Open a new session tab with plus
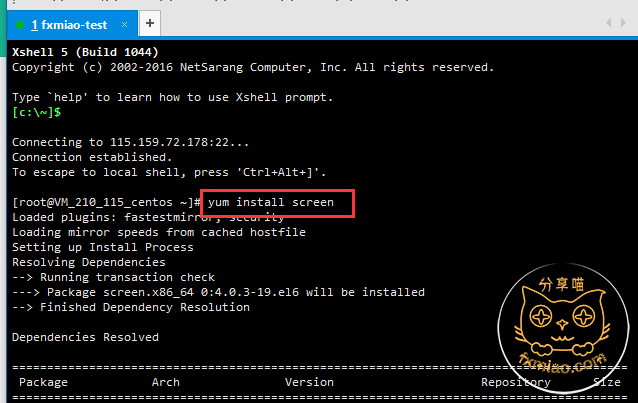 150,24
